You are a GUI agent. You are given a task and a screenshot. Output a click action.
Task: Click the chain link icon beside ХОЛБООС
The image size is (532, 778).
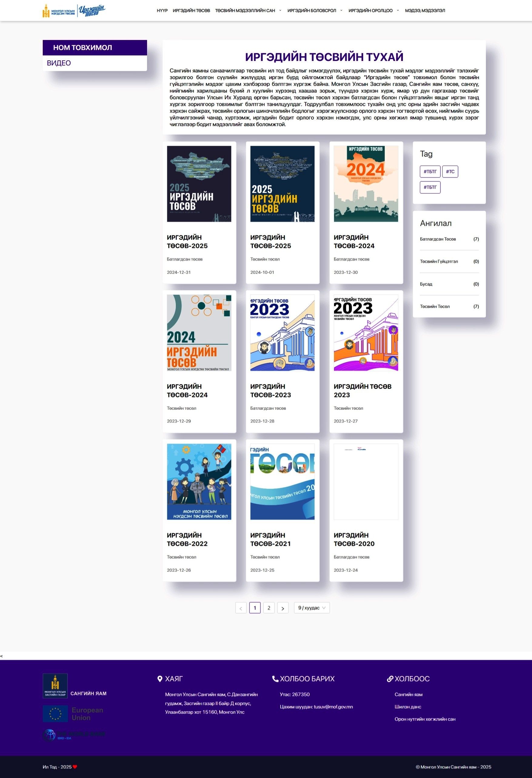tap(390, 679)
